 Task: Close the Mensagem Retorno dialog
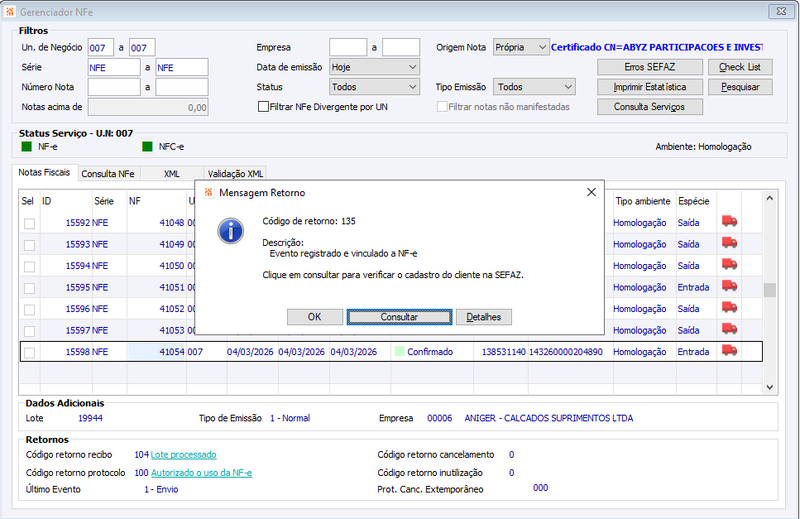[x=591, y=192]
